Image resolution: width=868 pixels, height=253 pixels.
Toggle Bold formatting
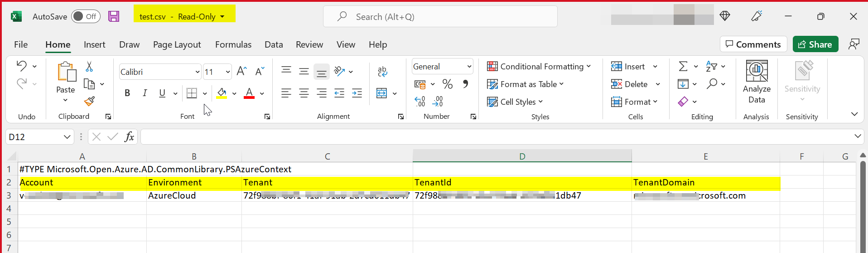[127, 93]
